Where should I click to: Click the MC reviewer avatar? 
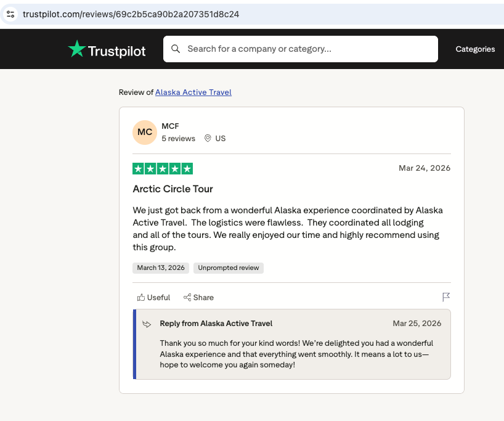[x=145, y=132]
